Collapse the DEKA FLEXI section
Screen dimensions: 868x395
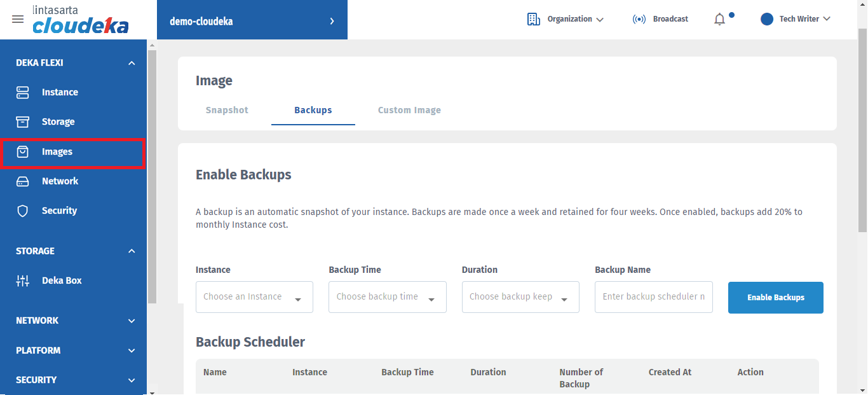[132, 63]
